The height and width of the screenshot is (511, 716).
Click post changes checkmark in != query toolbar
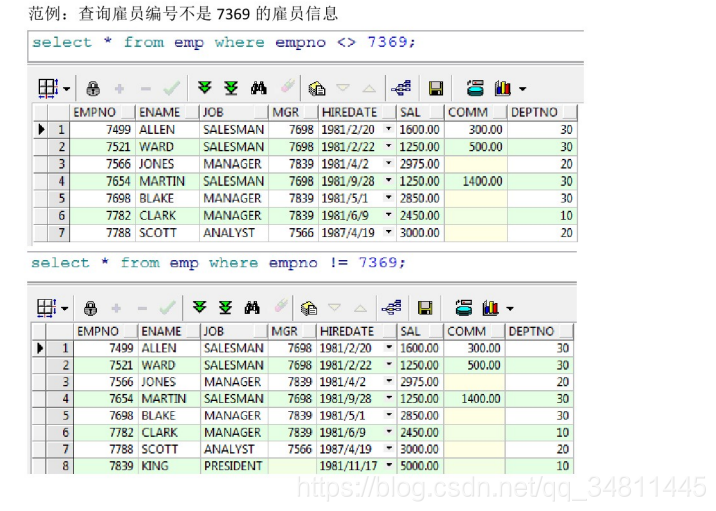168,308
